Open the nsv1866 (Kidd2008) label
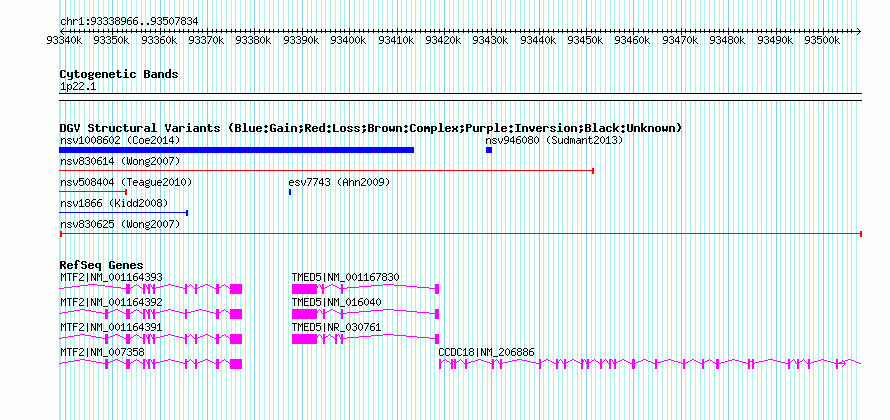 tap(114, 203)
